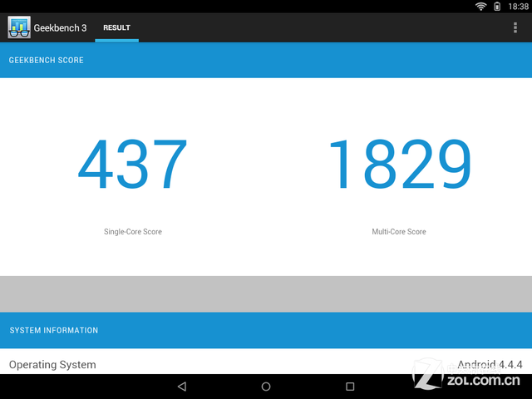Screen dimensions: 532x399
Task: Tap the 18:38 clock
Action: (x=518, y=7)
